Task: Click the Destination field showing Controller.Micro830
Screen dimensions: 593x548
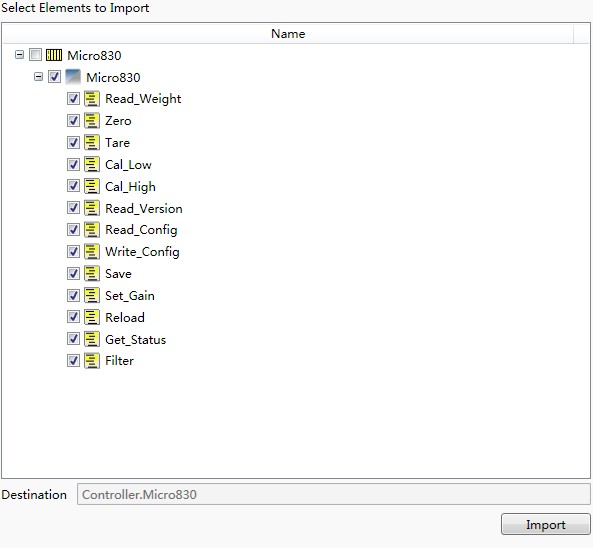Action: [x=334, y=494]
